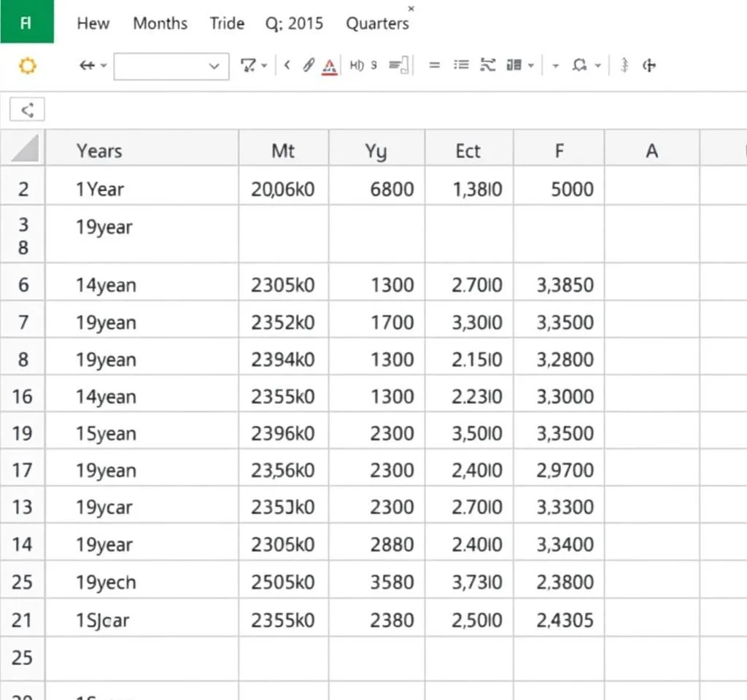Click the cross-shaped move icon at toolbar end
The image size is (747, 700).
pyautogui.click(x=649, y=66)
